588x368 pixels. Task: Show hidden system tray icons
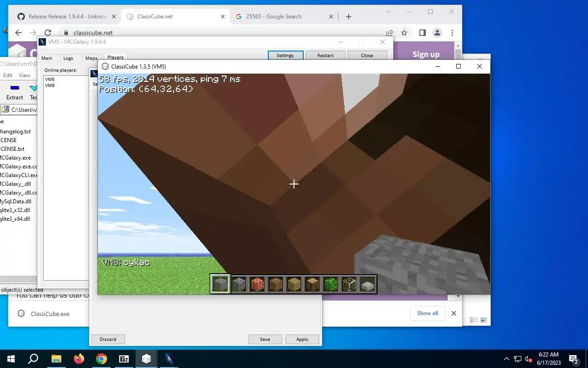pyautogui.click(x=506, y=359)
